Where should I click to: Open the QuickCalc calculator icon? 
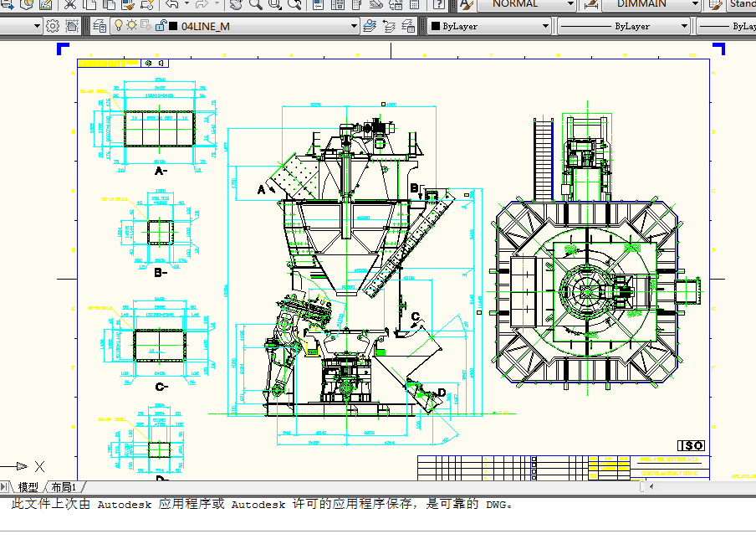coord(414,5)
